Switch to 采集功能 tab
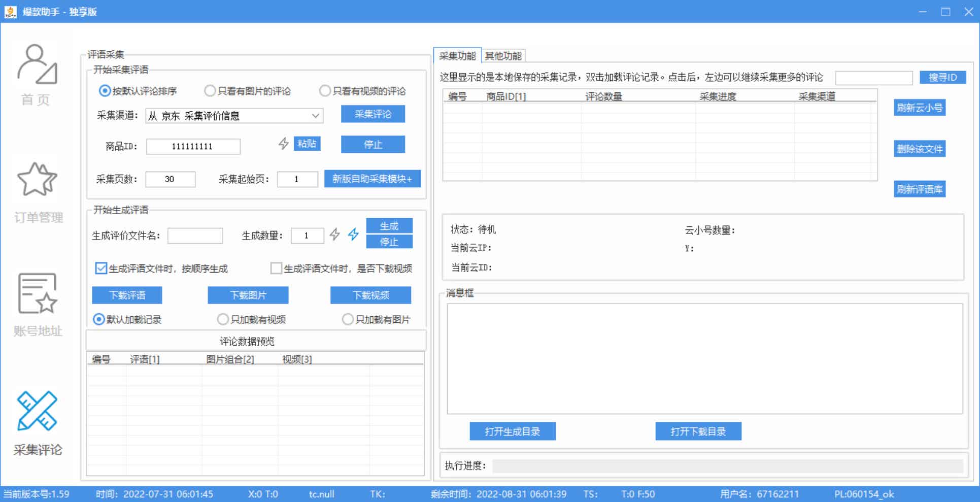 pyautogui.click(x=457, y=56)
